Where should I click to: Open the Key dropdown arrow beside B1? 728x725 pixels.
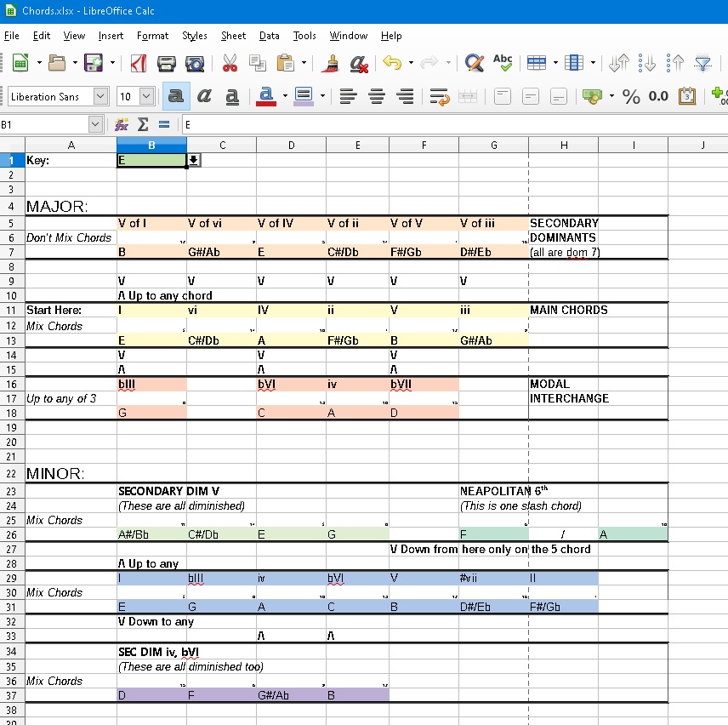[x=194, y=160]
